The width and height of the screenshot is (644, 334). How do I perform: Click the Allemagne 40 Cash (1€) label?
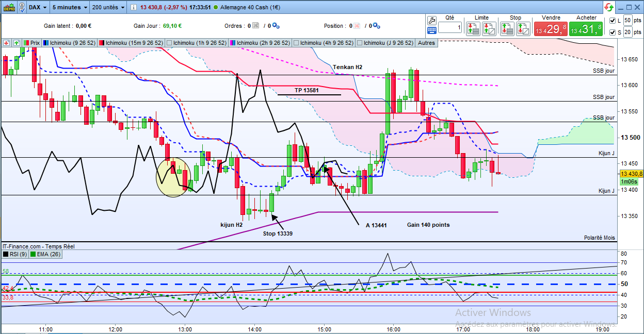250,8
